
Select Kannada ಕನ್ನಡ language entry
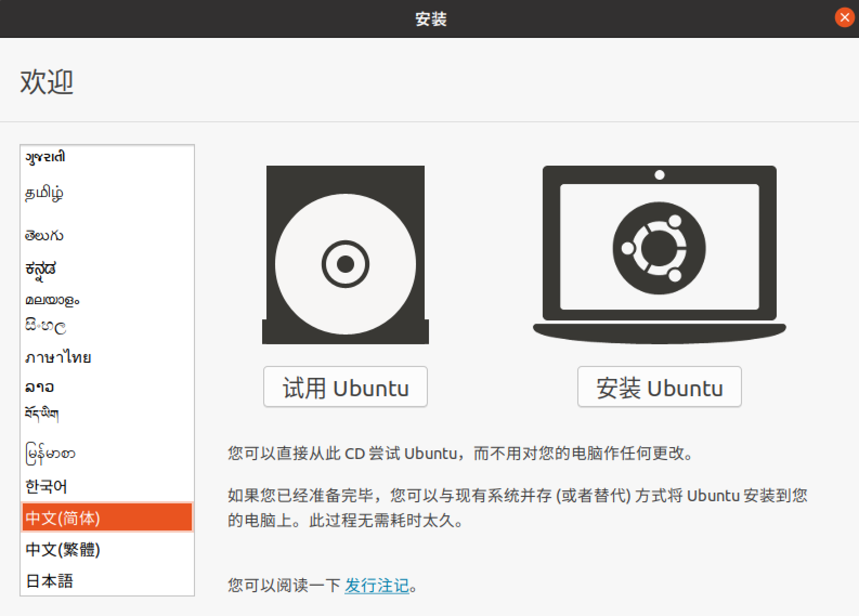click(x=107, y=268)
